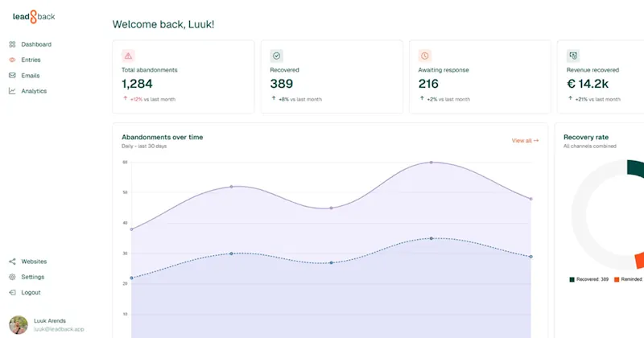
Task: Open Settings in the sidebar
Action: 33,277
